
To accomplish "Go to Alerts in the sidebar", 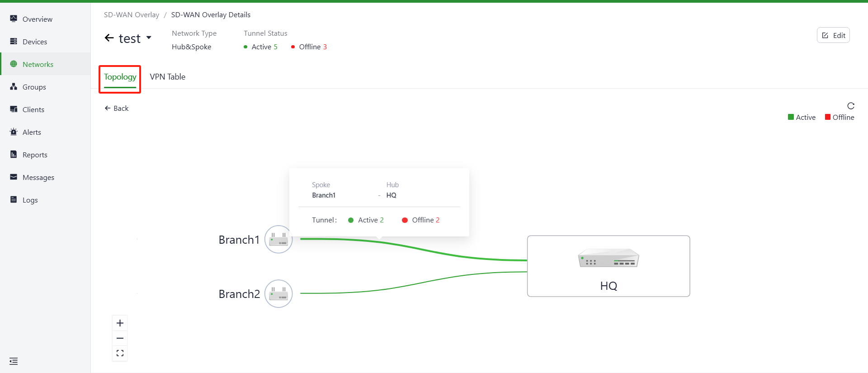I will pos(32,132).
